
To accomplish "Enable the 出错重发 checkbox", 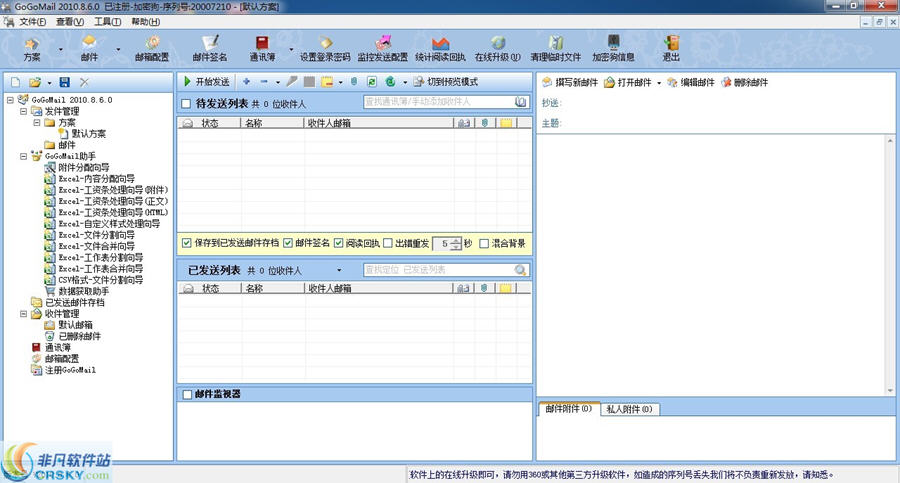I will 388,243.
